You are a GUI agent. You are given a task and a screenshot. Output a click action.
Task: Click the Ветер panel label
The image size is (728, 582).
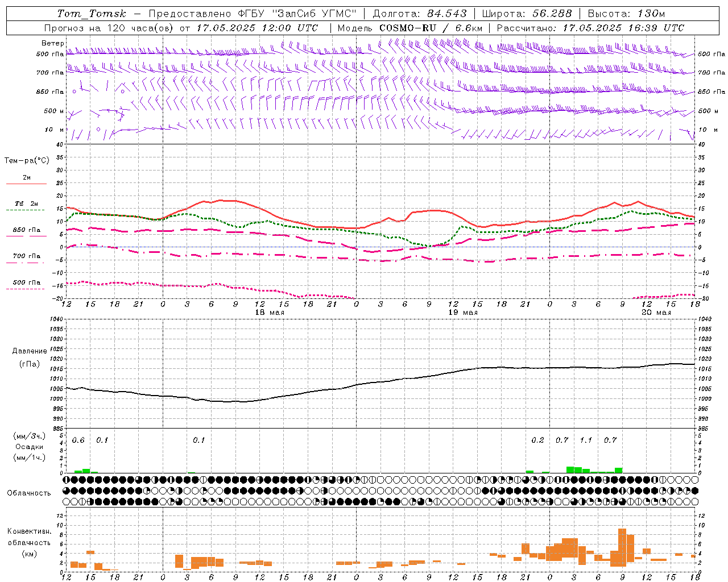pos(52,43)
